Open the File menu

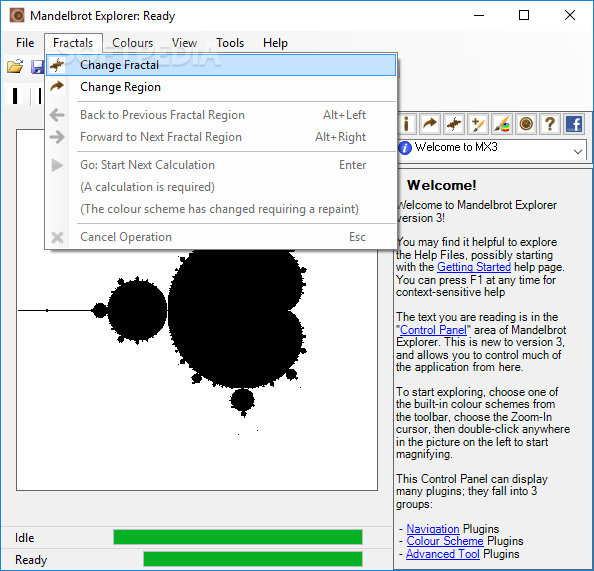(25, 43)
